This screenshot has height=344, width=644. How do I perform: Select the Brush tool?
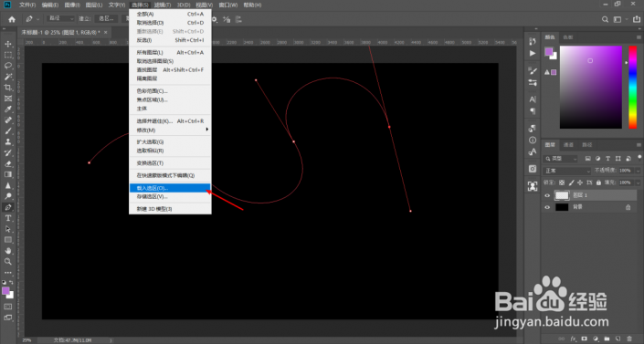click(8, 131)
